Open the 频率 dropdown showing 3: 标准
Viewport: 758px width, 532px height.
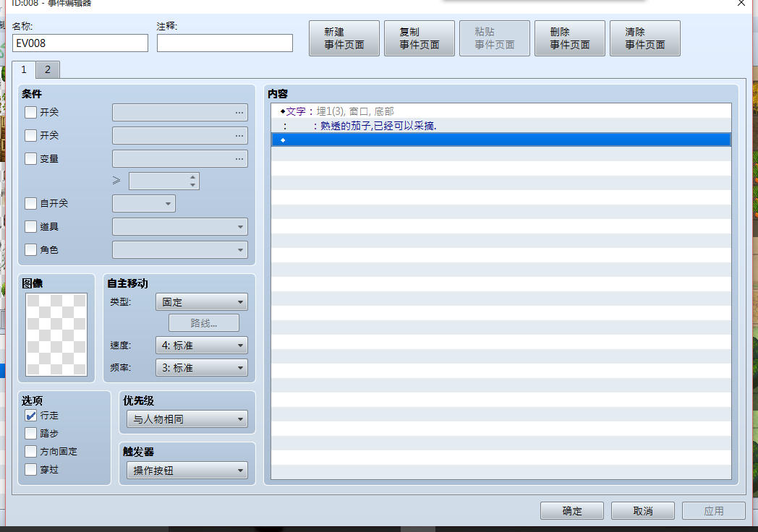point(202,368)
